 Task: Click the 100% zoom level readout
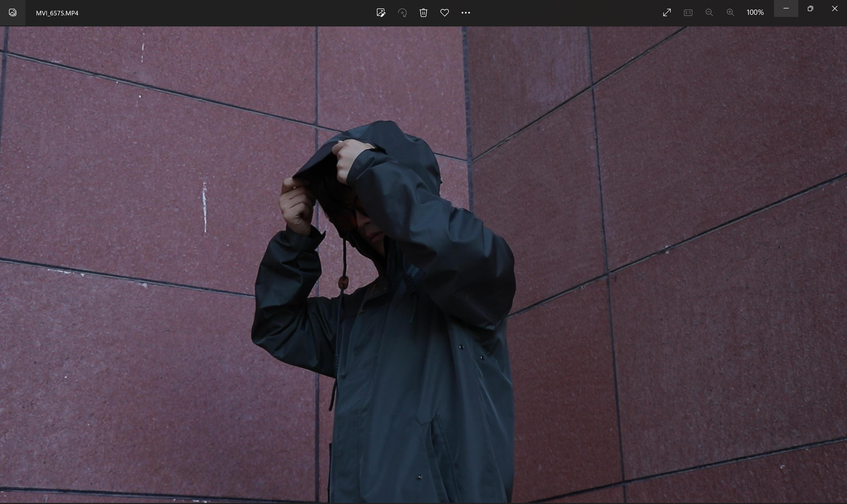coord(755,12)
